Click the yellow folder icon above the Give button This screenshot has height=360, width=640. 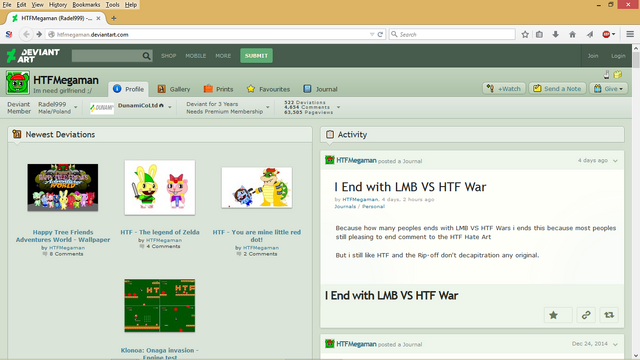tap(618, 75)
